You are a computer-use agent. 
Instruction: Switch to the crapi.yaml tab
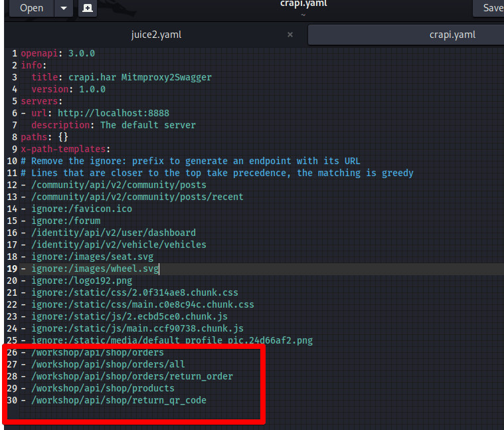point(452,35)
